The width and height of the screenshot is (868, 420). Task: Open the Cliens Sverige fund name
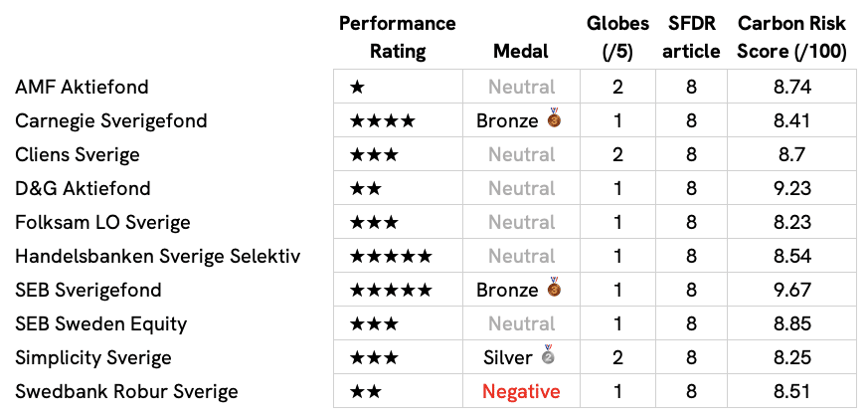78,154
